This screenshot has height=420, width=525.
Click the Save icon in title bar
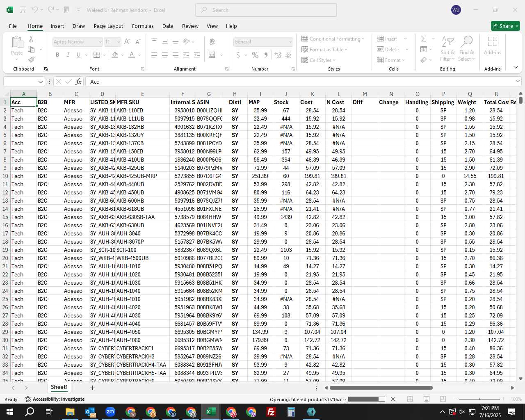(x=23, y=10)
